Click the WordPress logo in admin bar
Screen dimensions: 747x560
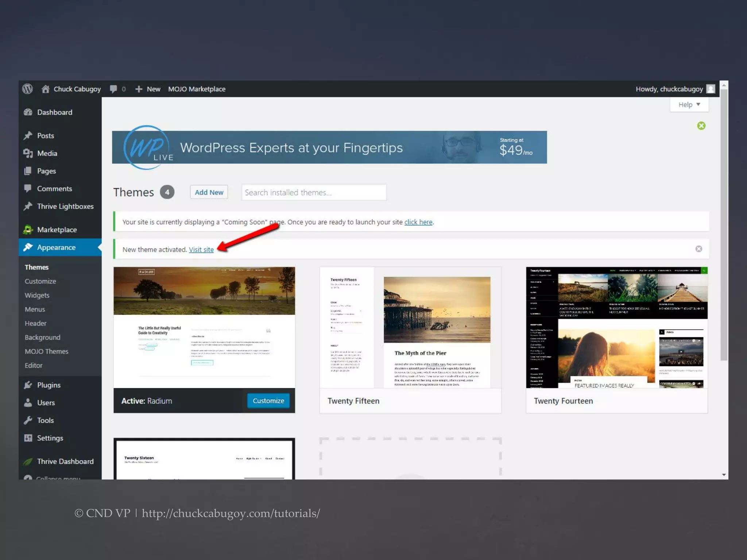27,89
